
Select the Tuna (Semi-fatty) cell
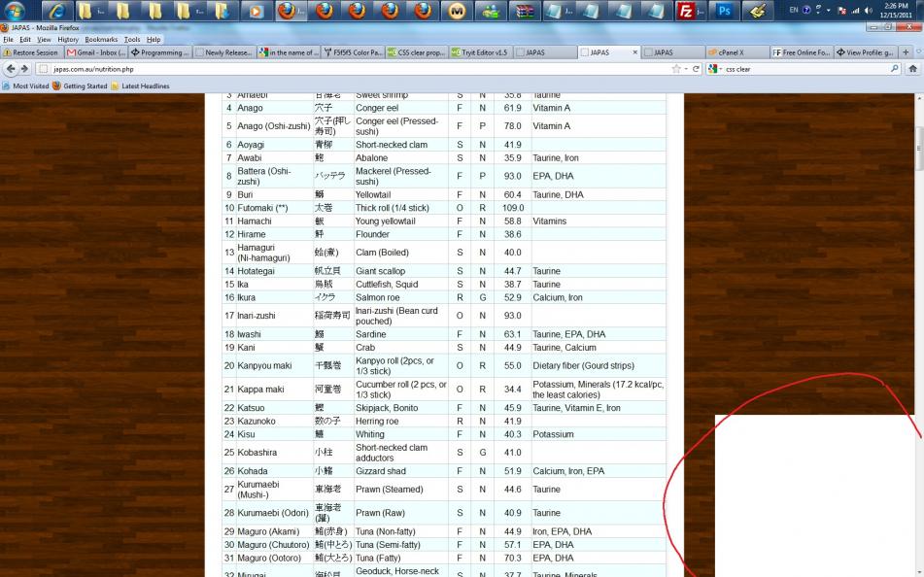(400, 545)
